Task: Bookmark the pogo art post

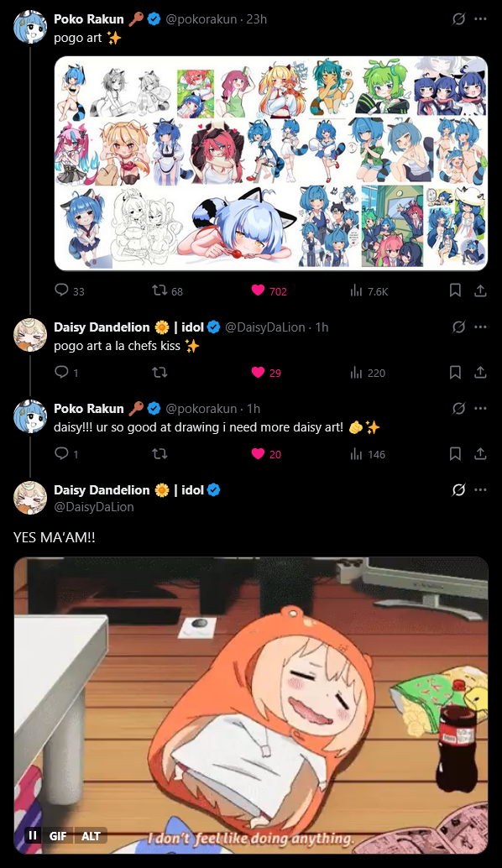Action: [x=455, y=290]
